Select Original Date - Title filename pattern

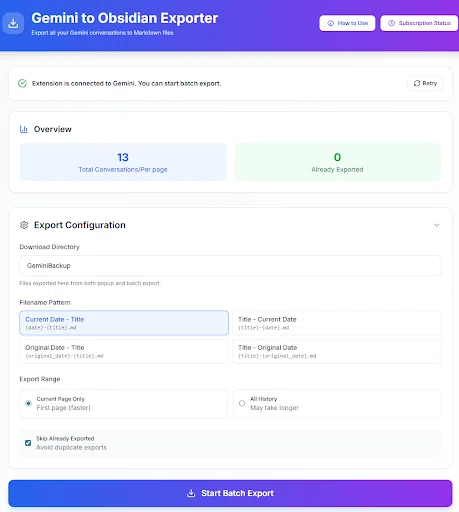tap(124, 351)
